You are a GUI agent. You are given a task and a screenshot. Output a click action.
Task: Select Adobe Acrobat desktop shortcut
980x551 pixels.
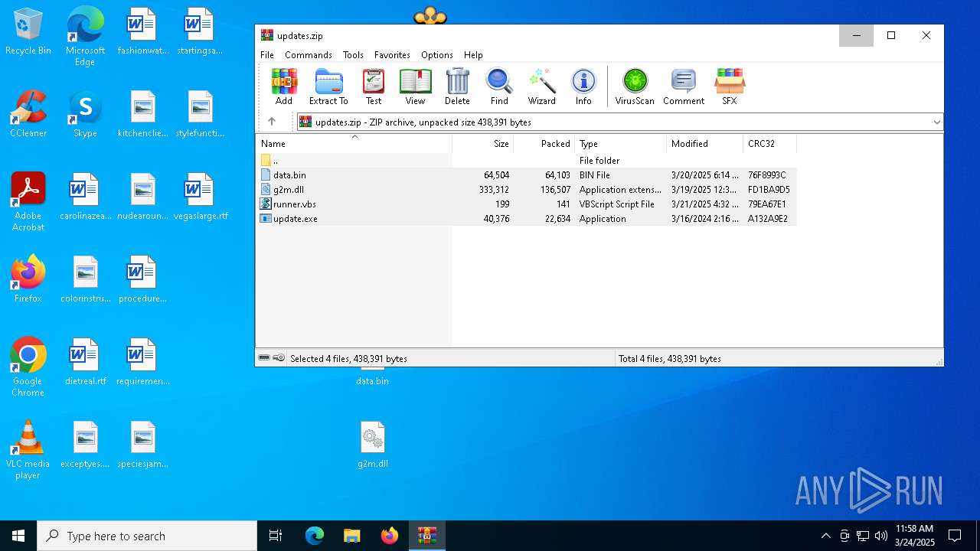pyautogui.click(x=28, y=202)
